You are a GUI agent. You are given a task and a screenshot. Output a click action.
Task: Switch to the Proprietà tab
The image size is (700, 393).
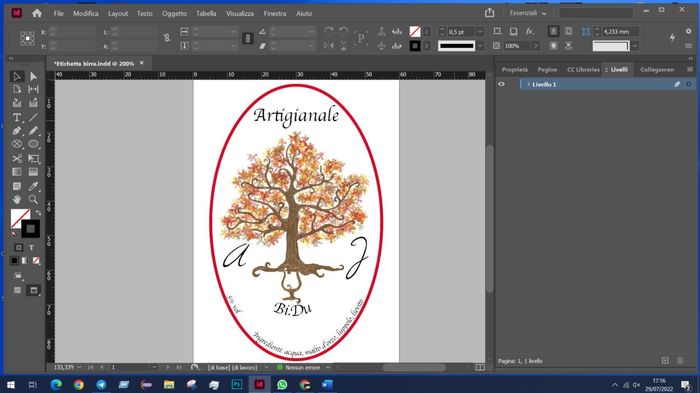coord(515,70)
